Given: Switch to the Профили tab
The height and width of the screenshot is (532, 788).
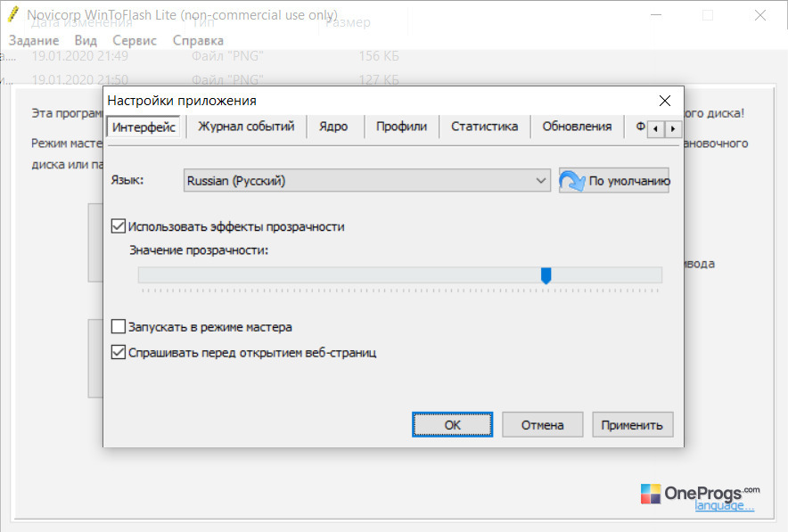Looking at the screenshot, I should [401, 126].
